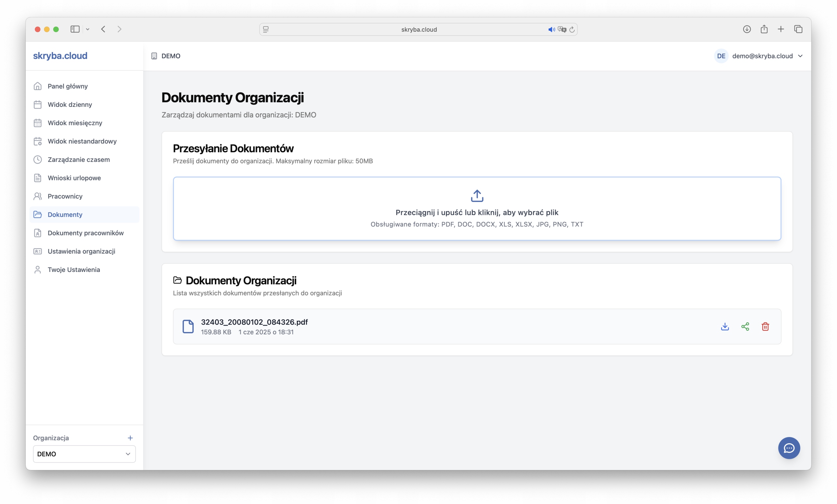Screen dimensions: 837x504
Task: Click the Safari address bar
Action: pos(418,29)
